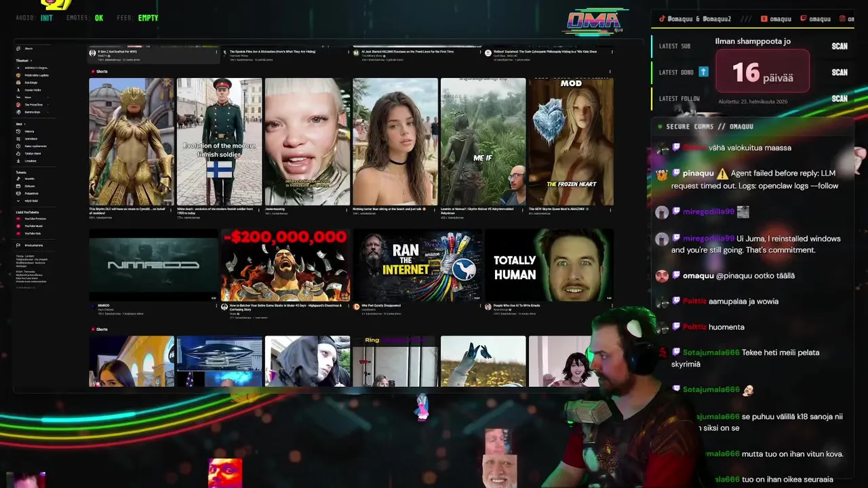Play the TOTALLY HUMAN video thumbnail
Viewport: 868px width, 488px height.
[549, 265]
